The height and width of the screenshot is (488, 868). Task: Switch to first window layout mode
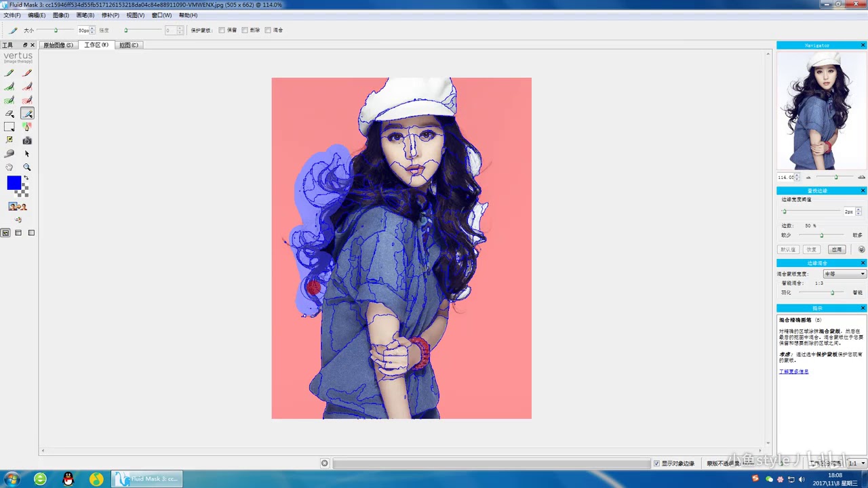pyautogui.click(x=5, y=233)
